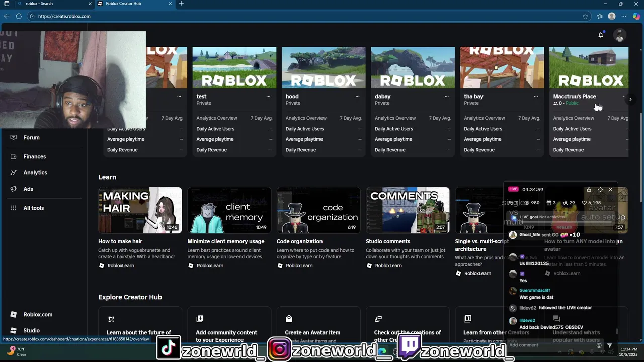The width and height of the screenshot is (644, 362).
Task: Open the tha bay experience options menu
Action: pyautogui.click(x=536, y=97)
